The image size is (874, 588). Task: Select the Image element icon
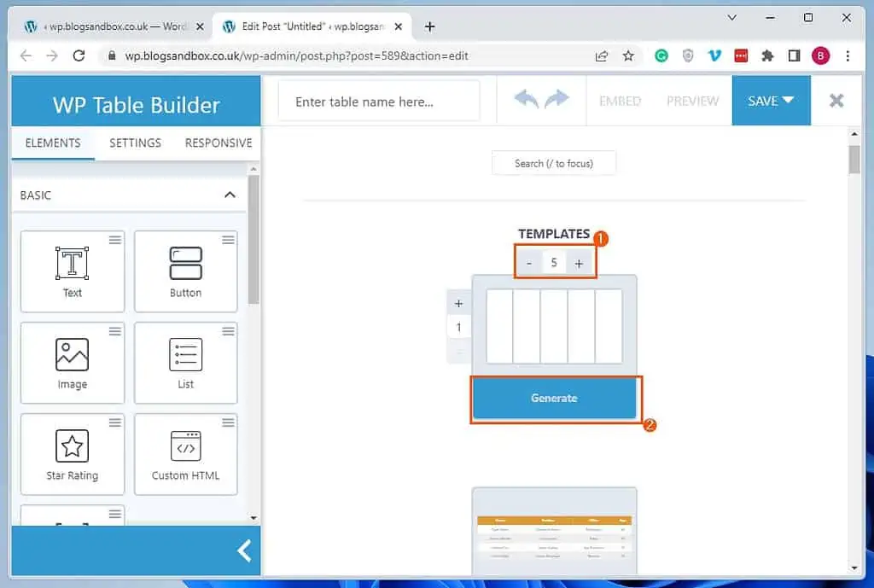(x=72, y=354)
